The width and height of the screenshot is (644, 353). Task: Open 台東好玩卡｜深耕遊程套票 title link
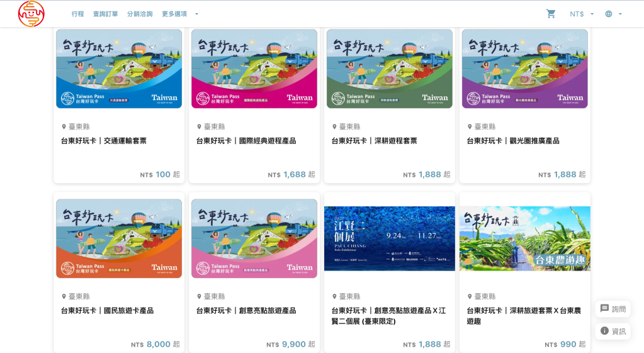374,141
